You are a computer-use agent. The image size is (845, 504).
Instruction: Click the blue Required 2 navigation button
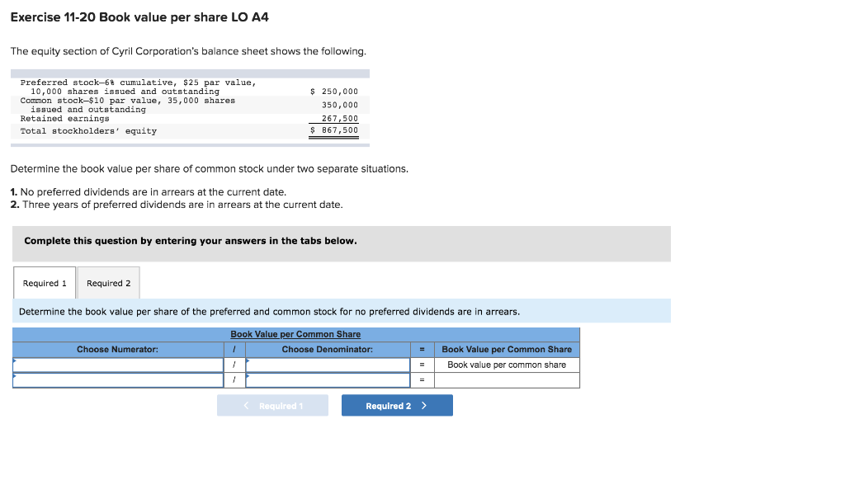[x=397, y=405]
